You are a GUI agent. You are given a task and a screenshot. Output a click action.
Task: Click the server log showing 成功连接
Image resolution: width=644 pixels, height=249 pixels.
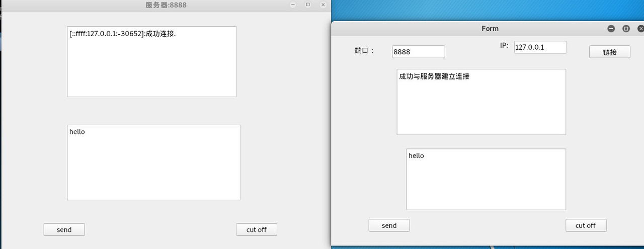click(x=151, y=61)
